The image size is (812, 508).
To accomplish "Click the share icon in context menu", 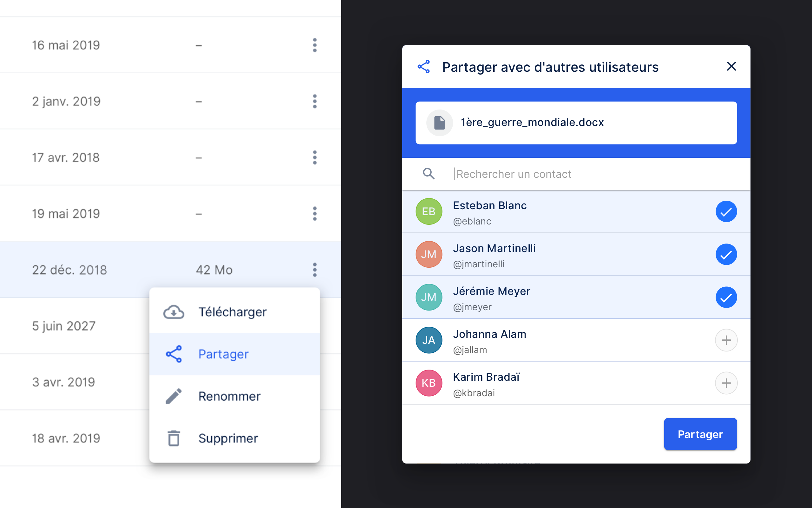I will (174, 354).
